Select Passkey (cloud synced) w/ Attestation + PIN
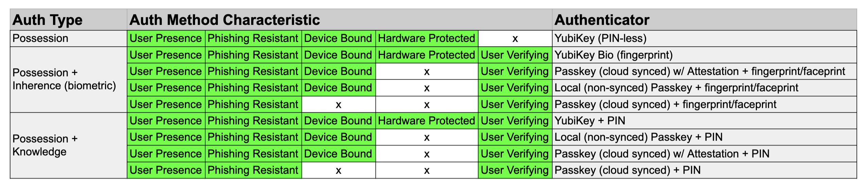Image resolution: width=868 pixels, height=188 pixels. pos(662,154)
